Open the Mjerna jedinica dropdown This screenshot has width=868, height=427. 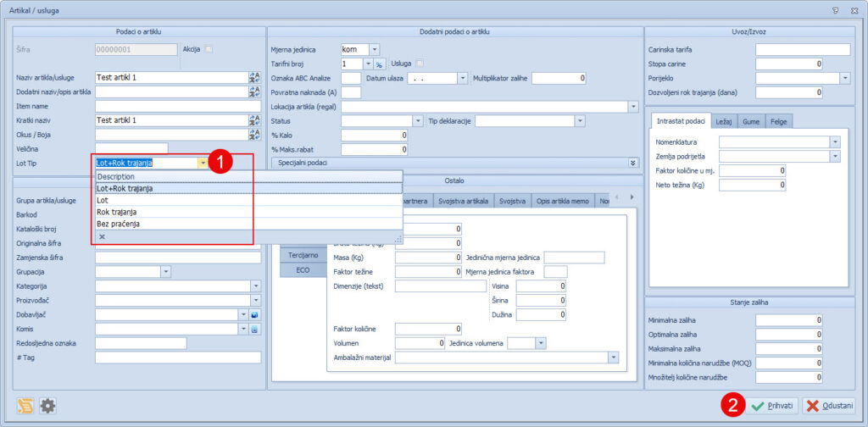click(375, 49)
